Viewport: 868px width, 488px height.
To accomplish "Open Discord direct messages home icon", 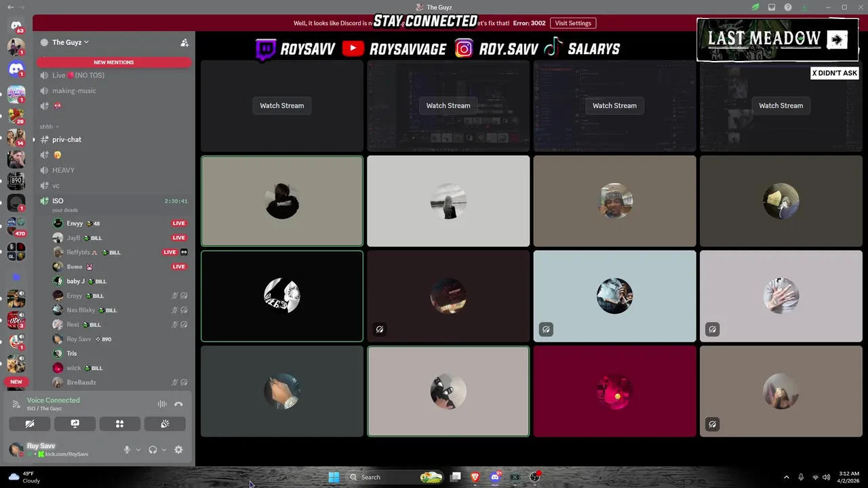I will (16, 26).
